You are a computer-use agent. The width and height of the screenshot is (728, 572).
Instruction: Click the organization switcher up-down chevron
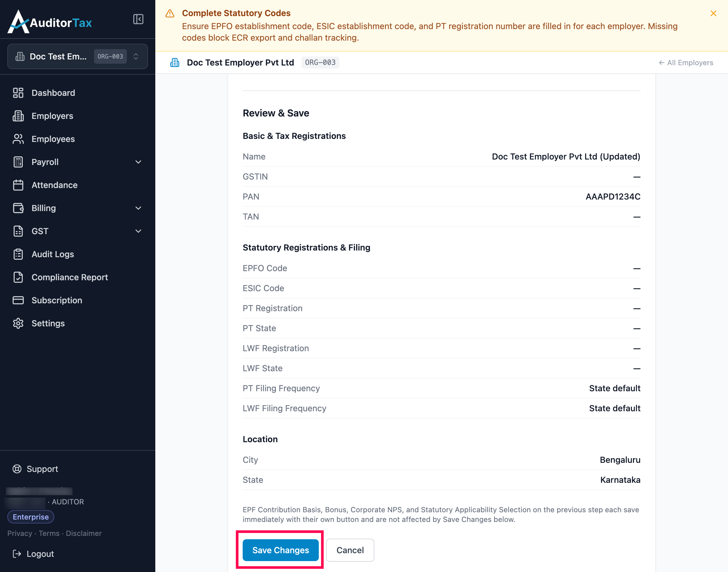tap(136, 56)
